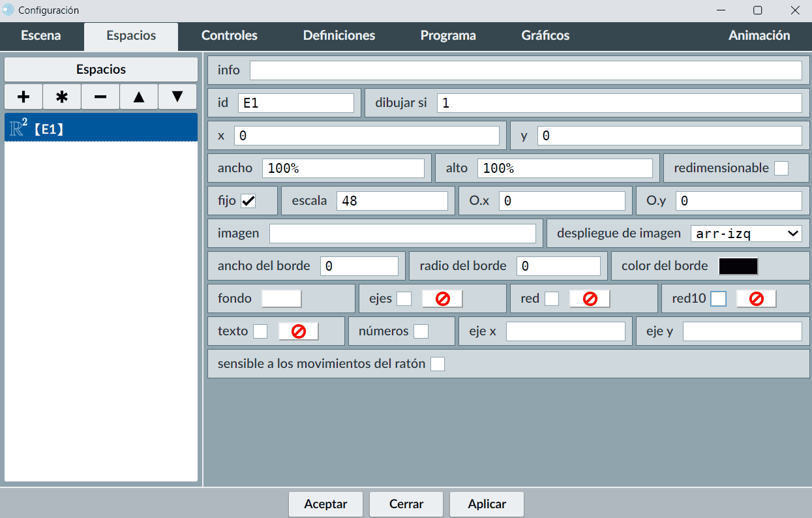Open the Animación tab
Image resolution: width=812 pixels, height=518 pixels.
[759, 36]
